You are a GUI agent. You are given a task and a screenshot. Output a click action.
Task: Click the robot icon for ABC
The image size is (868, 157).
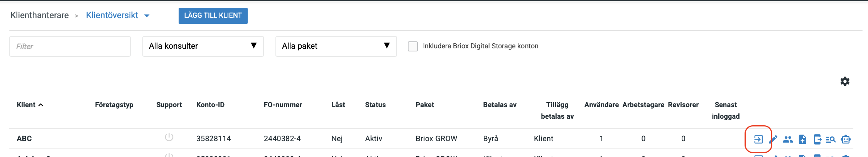[846, 139]
